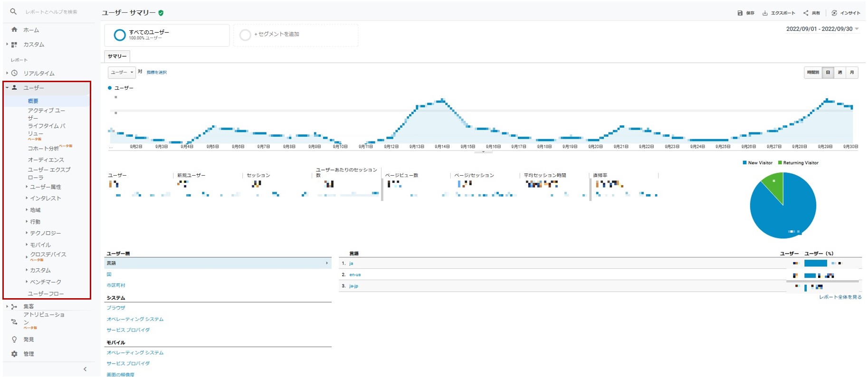Open ユーザーフロー in the sidebar

pyautogui.click(x=46, y=294)
